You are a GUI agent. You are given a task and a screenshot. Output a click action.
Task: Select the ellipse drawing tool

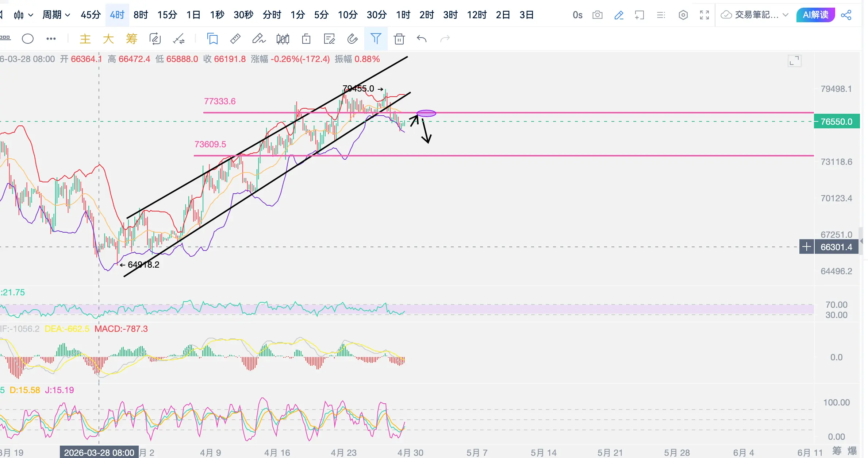[28, 39]
